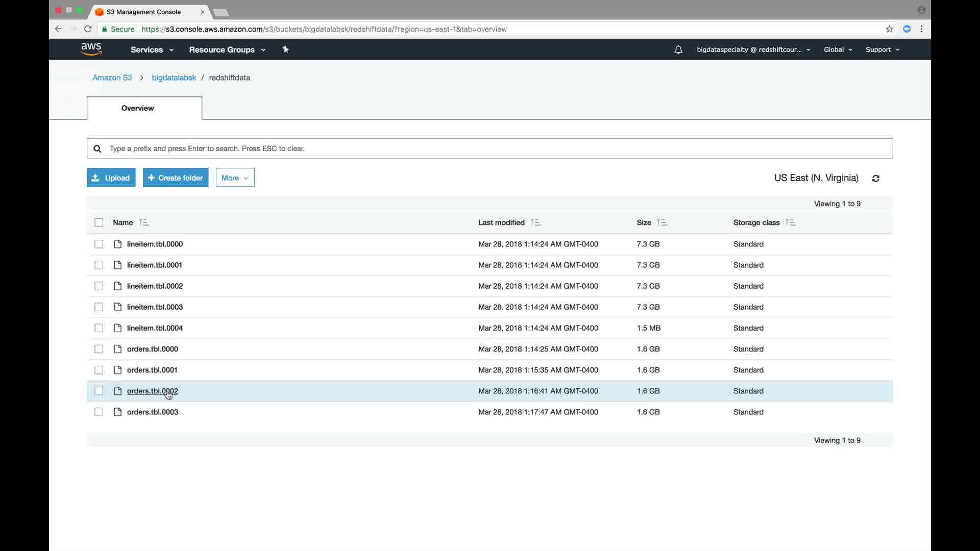This screenshot has height=551, width=980.
Task: Open the notifications bell icon
Action: (x=678, y=50)
